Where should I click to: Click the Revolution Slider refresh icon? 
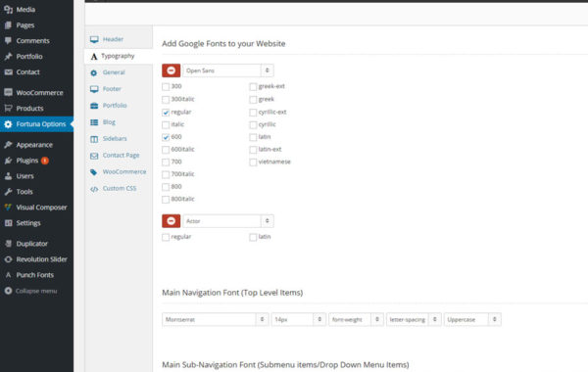coord(8,259)
